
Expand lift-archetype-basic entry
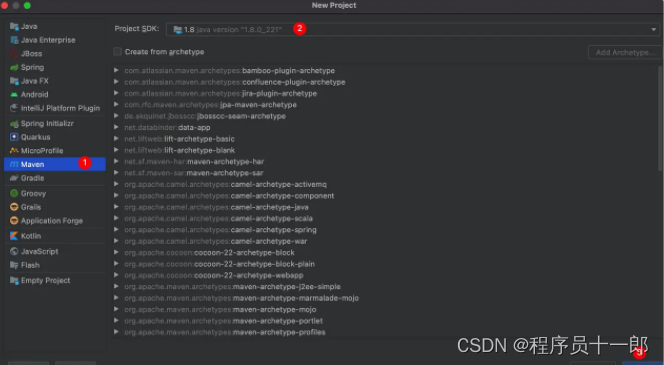(x=116, y=138)
